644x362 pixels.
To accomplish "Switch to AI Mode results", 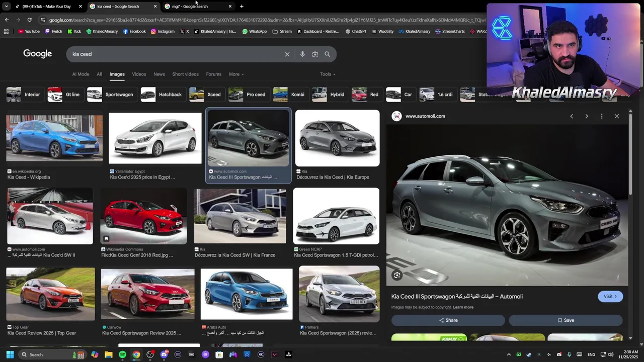I will pyautogui.click(x=80, y=74).
